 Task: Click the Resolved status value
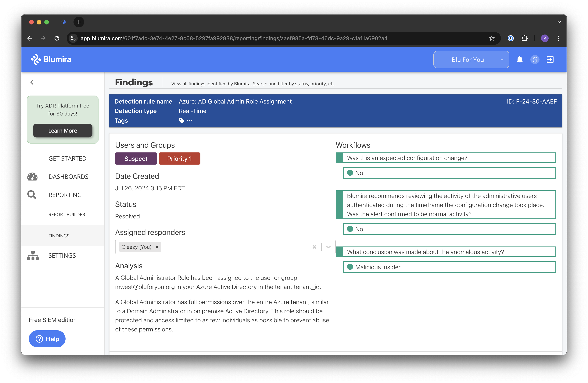coord(127,216)
